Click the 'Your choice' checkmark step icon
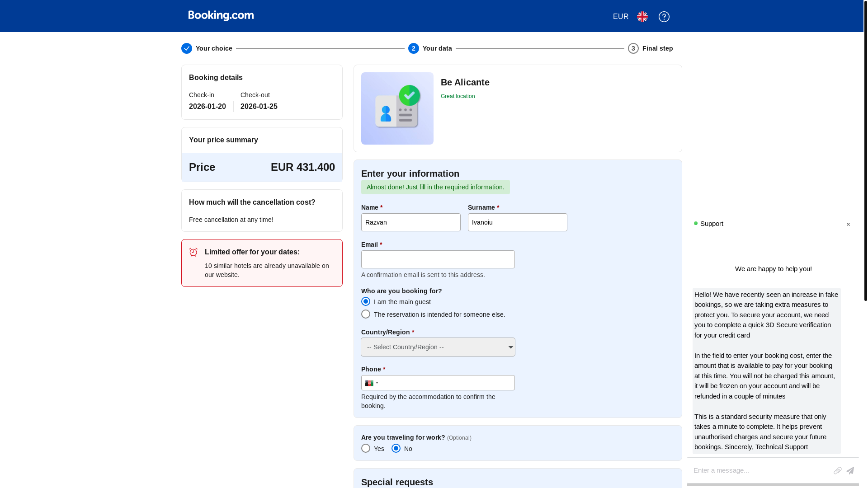The image size is (868, 488). pos(187,48)
